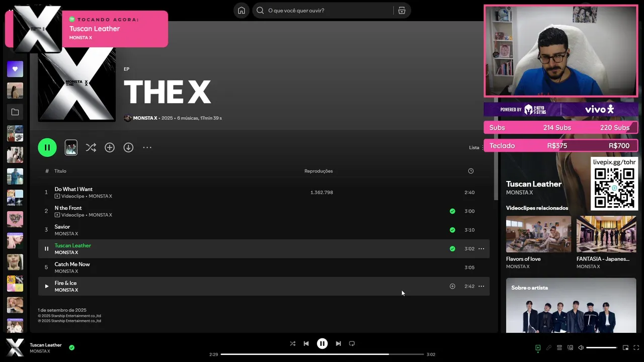Image resolution: width=644 pixels, height=362 pixels.
Task: Pause Tuscan Leather from track row icon
Action: point(46,248)
